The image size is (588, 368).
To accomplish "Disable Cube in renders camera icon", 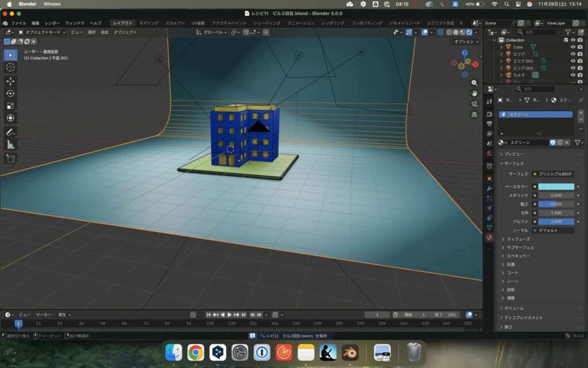I will 580,47.
